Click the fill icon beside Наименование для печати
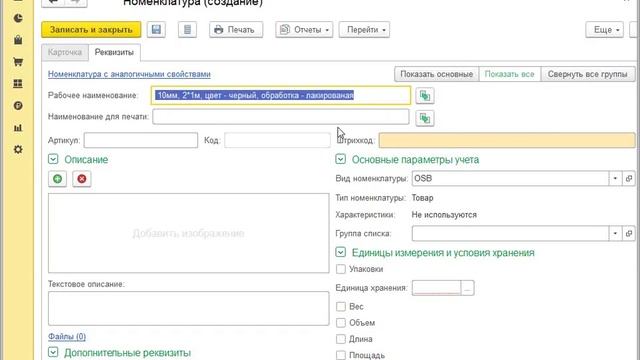The width and height of the screenshot is (640, 360). coord(425,118)
